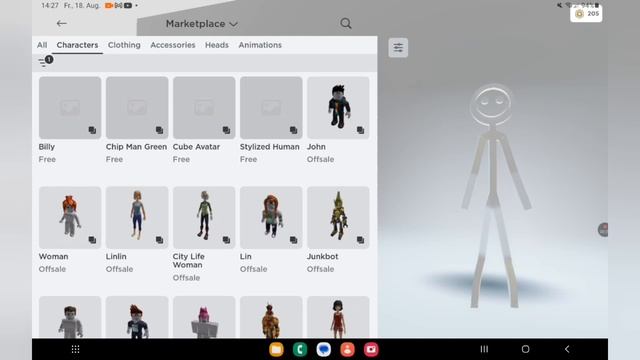Select the John character thumbnail
640x360 pixels.
338,108
